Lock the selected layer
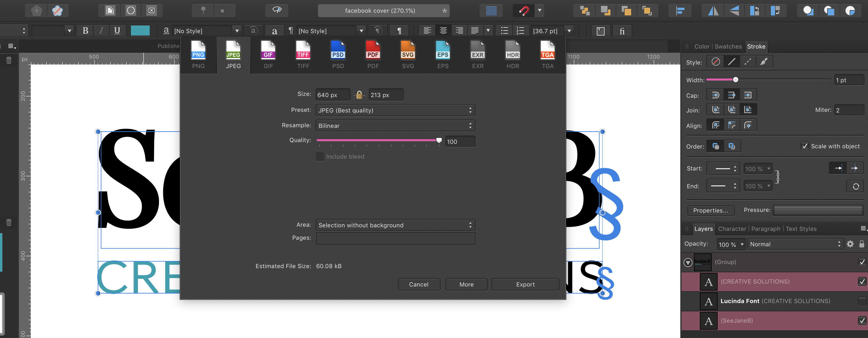The height and width of the screenshot is (338, 868). [861, 244]
